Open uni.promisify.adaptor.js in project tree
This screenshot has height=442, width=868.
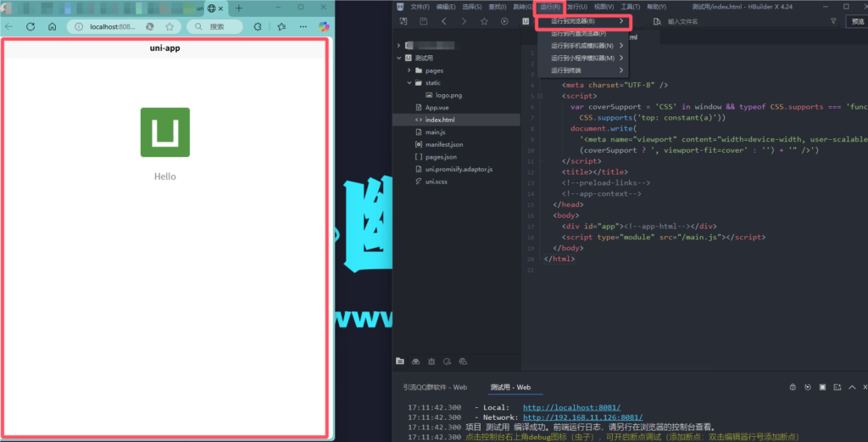(459, 169)
